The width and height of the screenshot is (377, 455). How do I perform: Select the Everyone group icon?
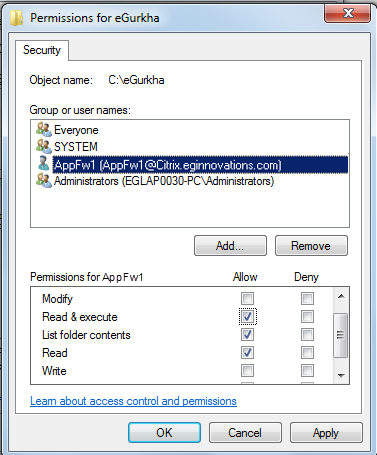coord(44,129)
